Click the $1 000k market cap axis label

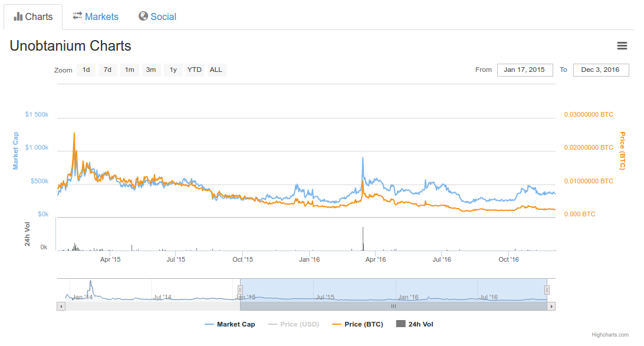click(37, 148)
